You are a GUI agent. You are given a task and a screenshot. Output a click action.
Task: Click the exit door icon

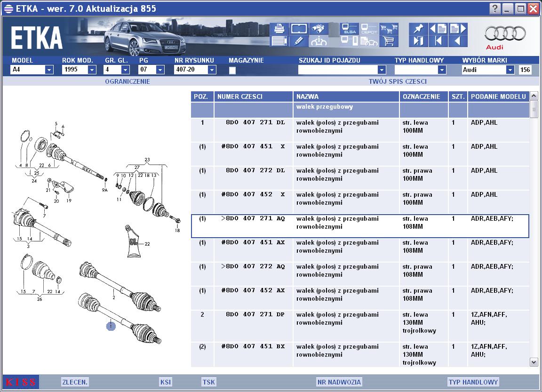418,41
